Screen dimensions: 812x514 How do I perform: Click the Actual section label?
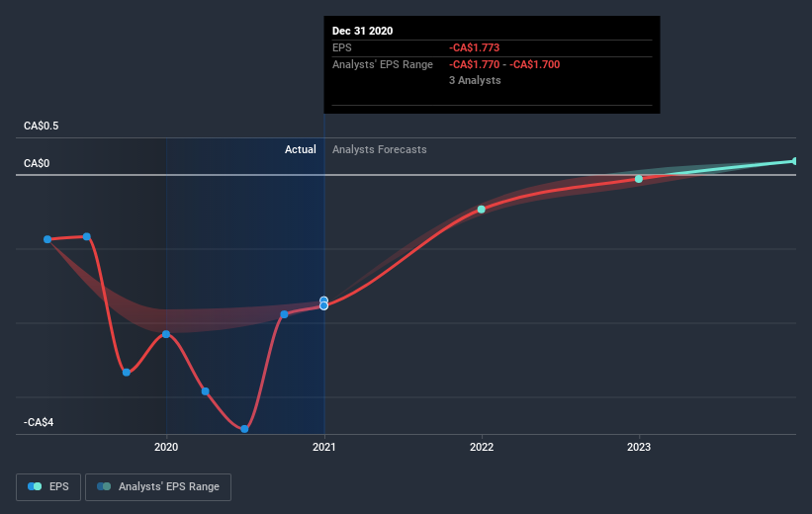pyautogui.click(x=301, y=149)
